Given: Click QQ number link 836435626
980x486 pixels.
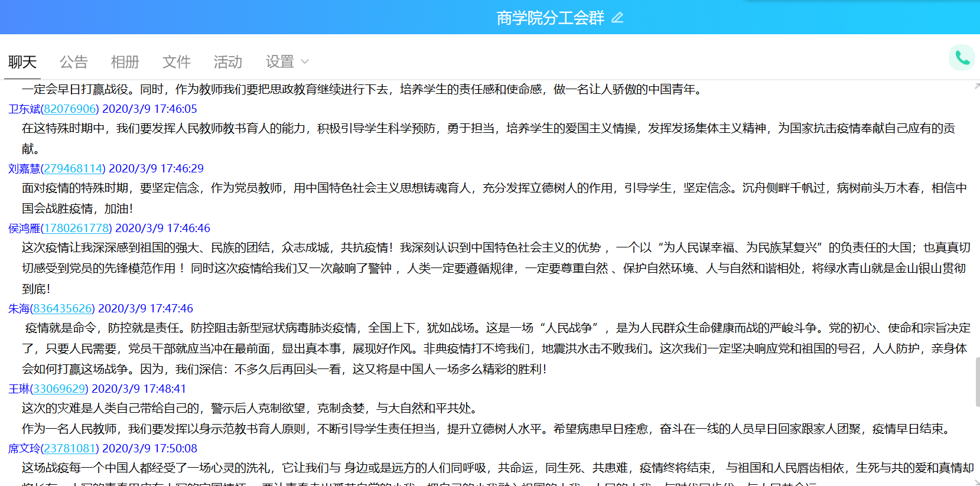Looking at the screenshot, I should 62,308.
